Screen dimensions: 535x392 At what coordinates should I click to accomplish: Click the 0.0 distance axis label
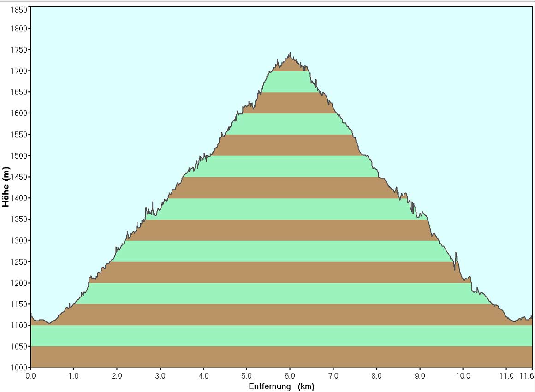click(x=30, y=376)
